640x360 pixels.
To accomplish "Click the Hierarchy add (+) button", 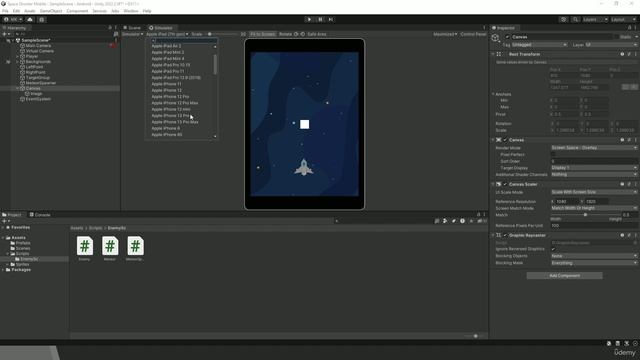I will [x=5, y=34].
